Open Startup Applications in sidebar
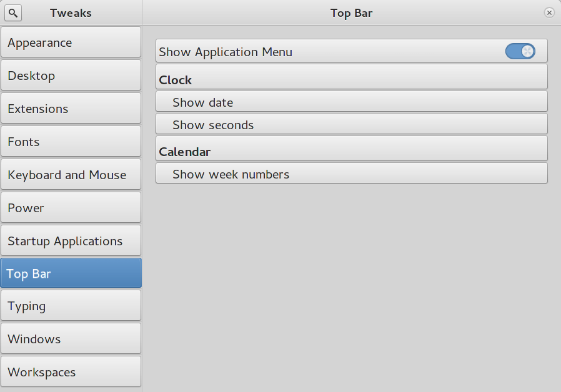Image resolution: width=561 pixels, height=392 pixels. [71, 241]
